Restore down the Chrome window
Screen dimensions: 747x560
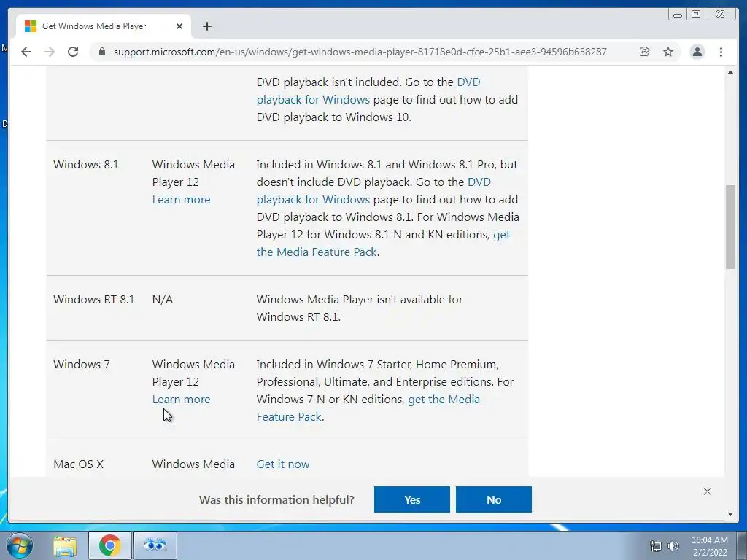click(695, 15)
